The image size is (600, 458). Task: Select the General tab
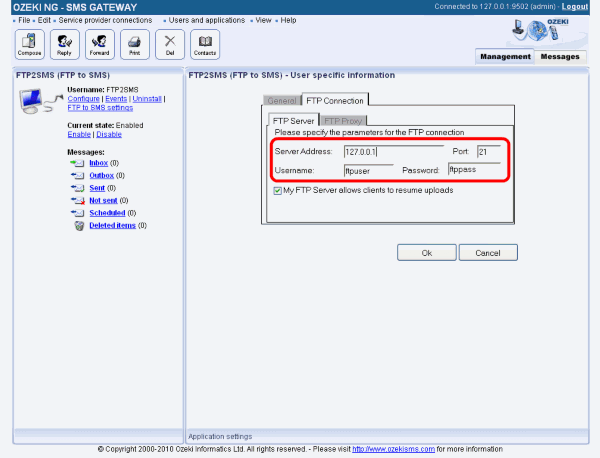(282, 101)
